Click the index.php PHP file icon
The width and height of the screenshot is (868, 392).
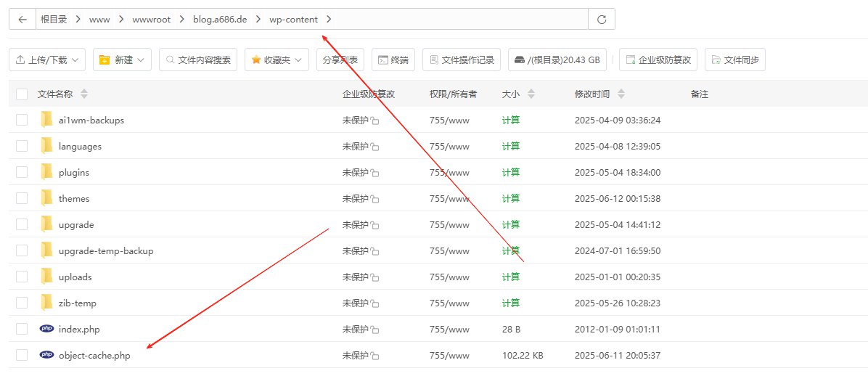47,328
